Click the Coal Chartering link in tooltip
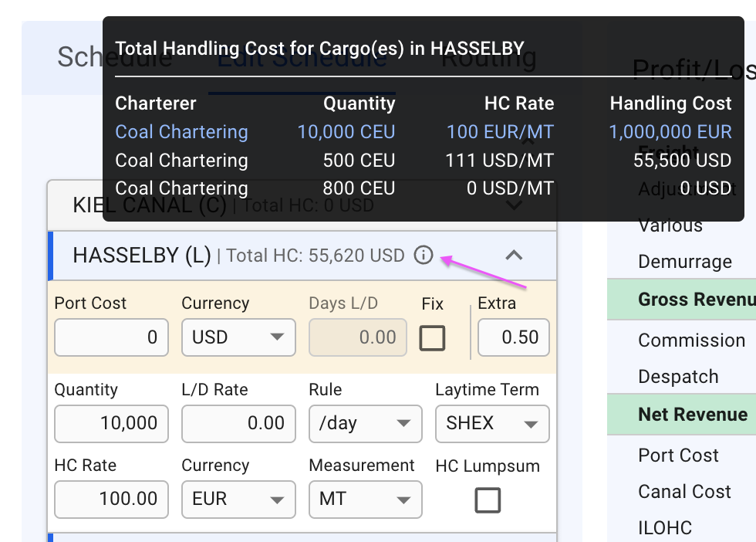Image resolution: width=756 pixels, height=542 pixels. click(x=181, y=132)
